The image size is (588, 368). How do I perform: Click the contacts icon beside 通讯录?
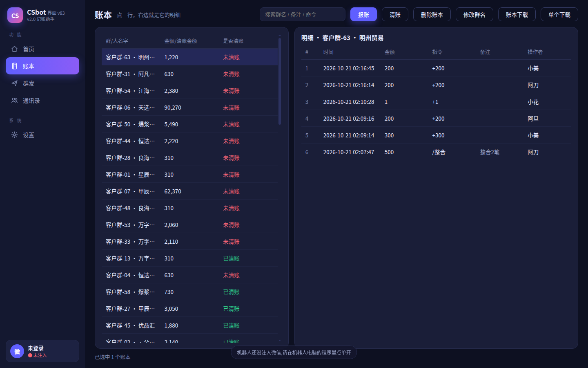pos(15,101)
